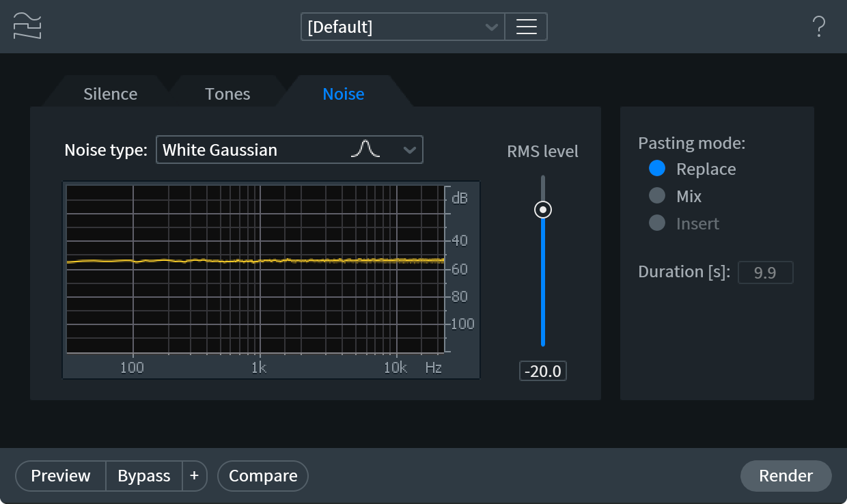
Task: Click the RMS level value field -20.0
Action: tap(543, 372)
